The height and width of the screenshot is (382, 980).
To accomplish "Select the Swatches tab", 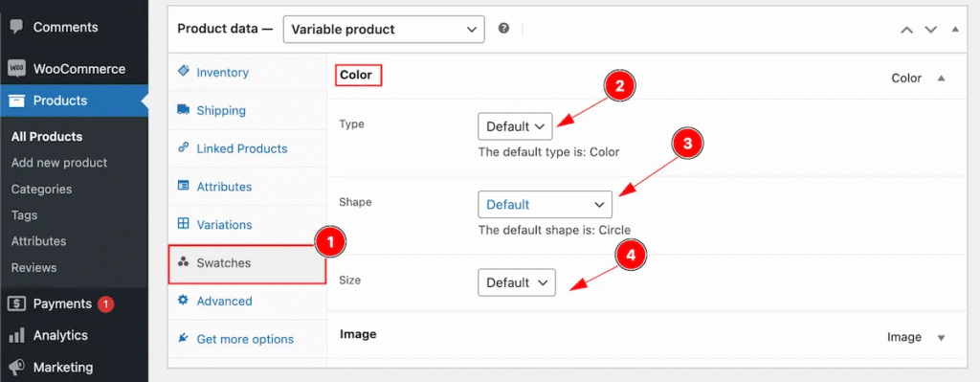I will click(248, 263).
